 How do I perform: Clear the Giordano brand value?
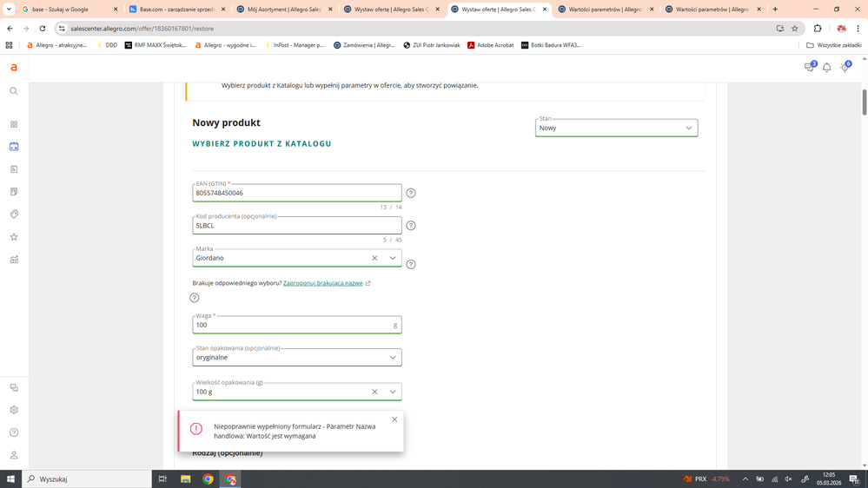374,258
